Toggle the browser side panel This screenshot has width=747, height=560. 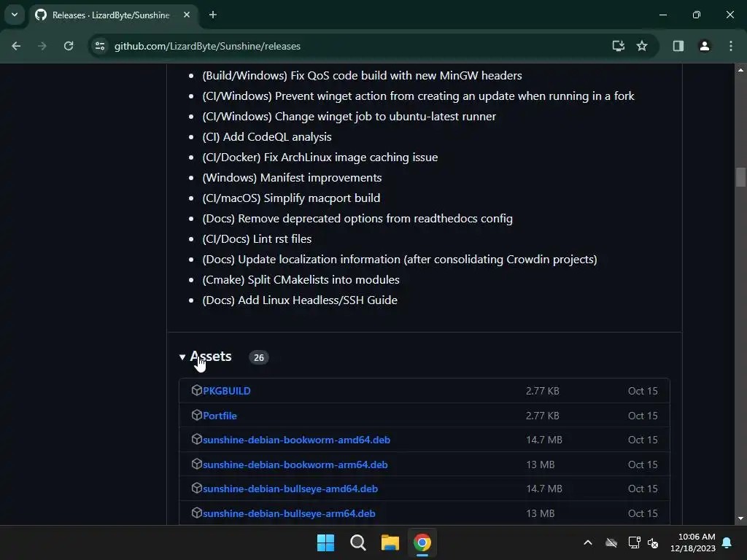[678, 46]
